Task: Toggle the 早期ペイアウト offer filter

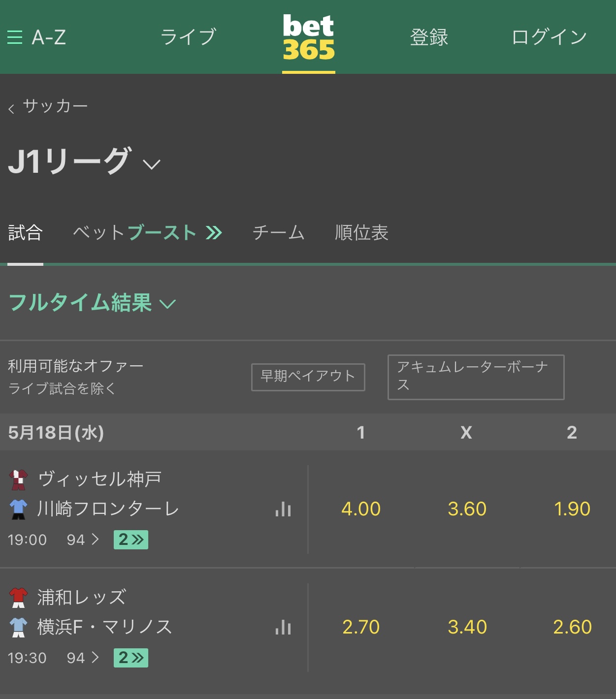Action: (308, 377)
